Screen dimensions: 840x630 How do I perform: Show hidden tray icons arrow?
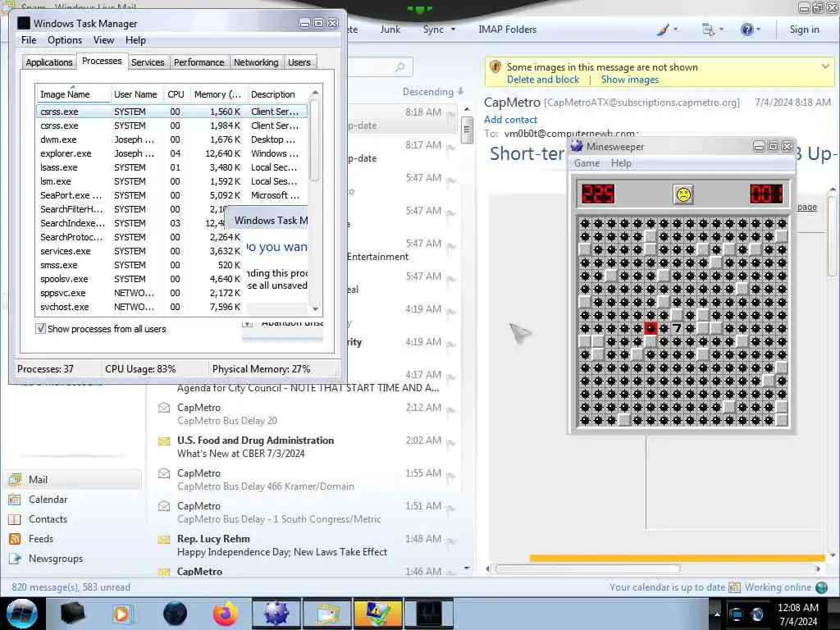717,614
